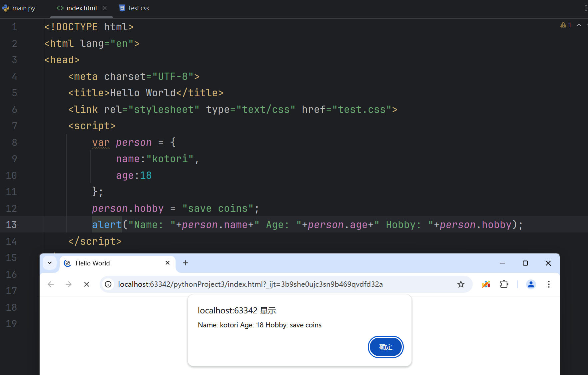Bookmark this page with the star
Screen dimensions: 588x375
(x=461, y=284)
